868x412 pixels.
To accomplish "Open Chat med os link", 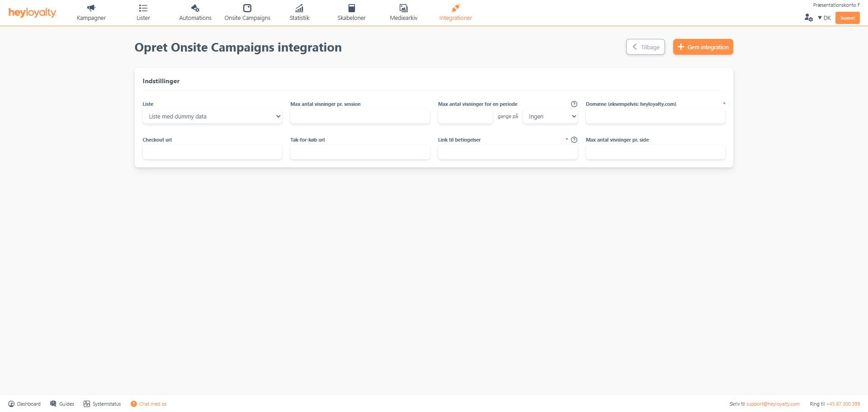I will pyautogui.click(x=152, y=404).
